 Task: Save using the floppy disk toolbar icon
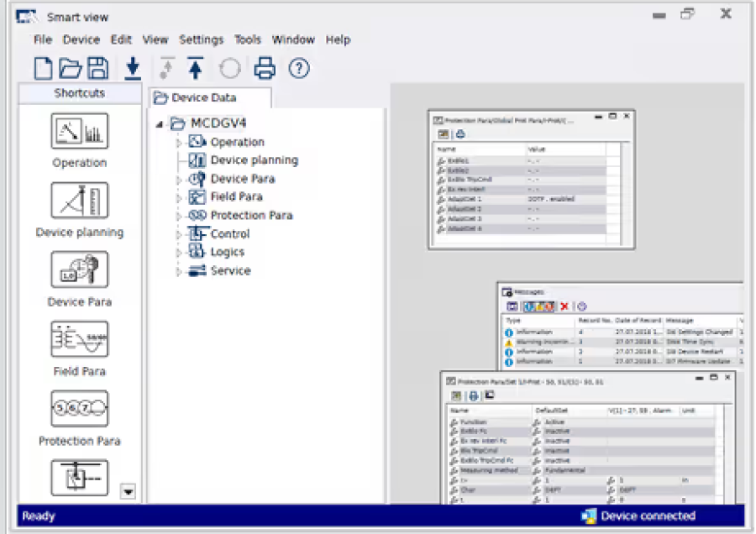point(98,68)
